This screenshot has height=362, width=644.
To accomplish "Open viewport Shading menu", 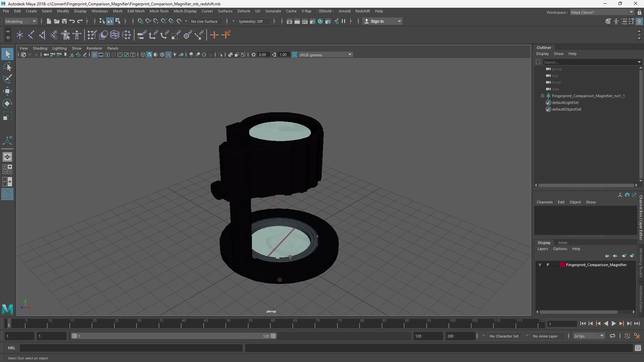I will tap(40, 48).
